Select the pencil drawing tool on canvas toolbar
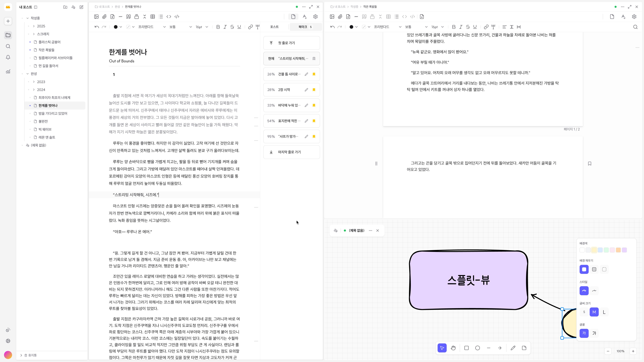Viewport: 644px width, 362px height. click(x=513, y=348)
